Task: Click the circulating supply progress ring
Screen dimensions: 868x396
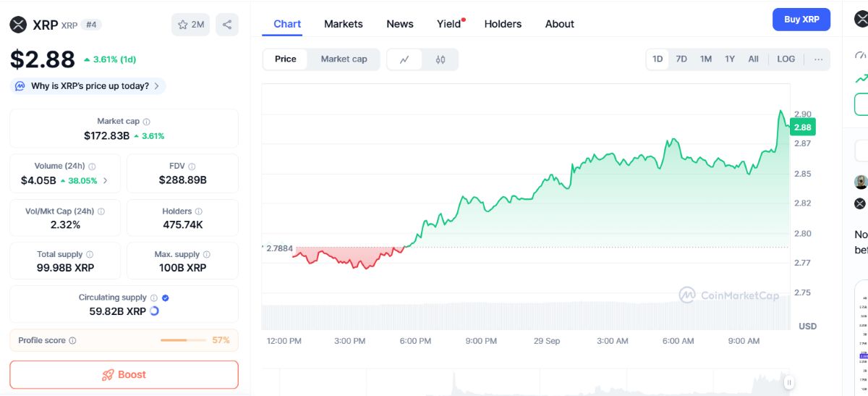Action: (154, 311)
